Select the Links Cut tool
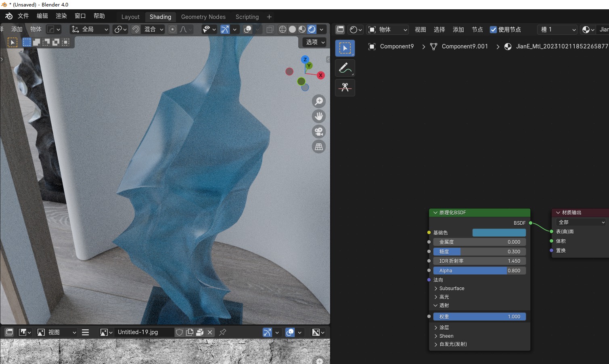The image size is (609, 364). click(x=345, y=88)
